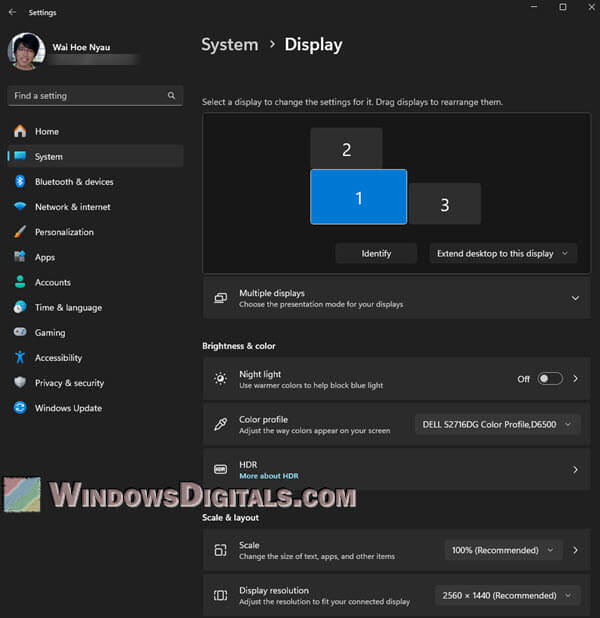Click the Display resolution icon
Viewport: 600px width, 618px height.
click(x=221, y=595)
